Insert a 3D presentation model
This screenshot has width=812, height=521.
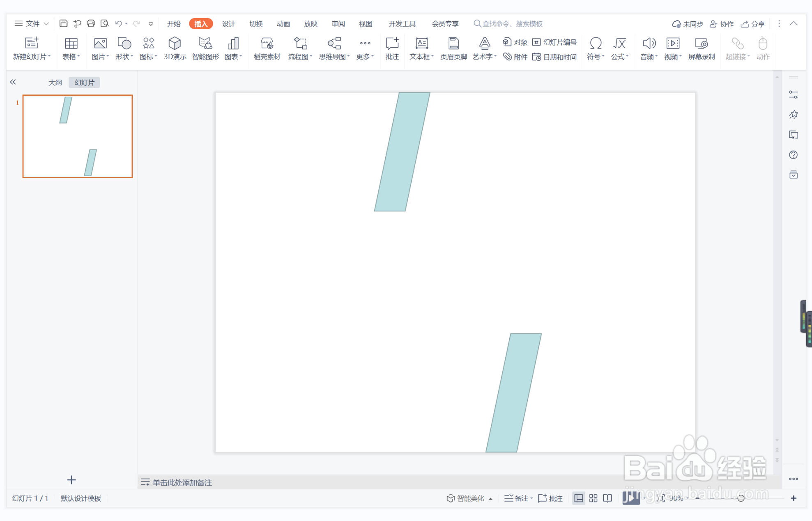point(175,48)
